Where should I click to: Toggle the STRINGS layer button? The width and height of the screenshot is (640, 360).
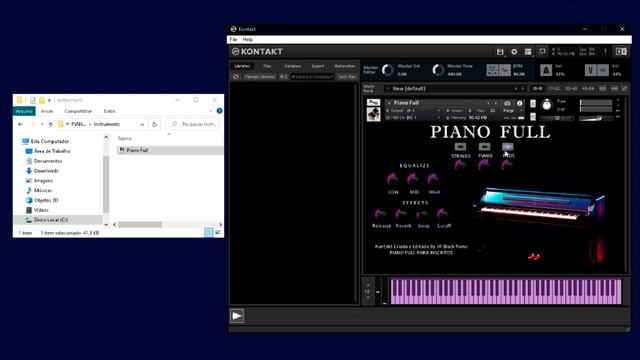[460, 147]
